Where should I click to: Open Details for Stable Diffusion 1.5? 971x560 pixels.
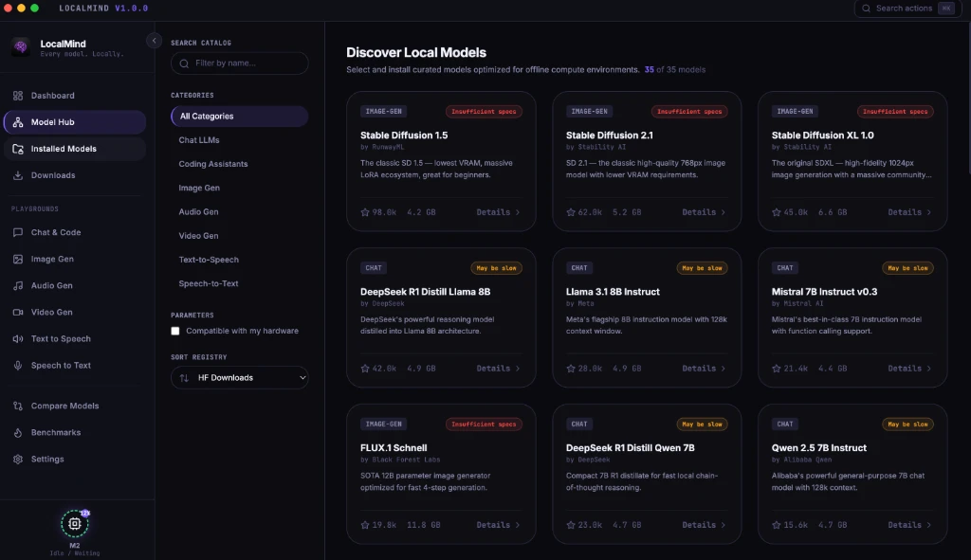click(498, 212)
